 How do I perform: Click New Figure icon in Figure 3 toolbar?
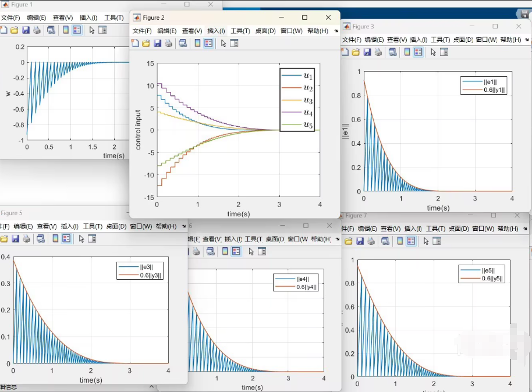click(345, 52)
